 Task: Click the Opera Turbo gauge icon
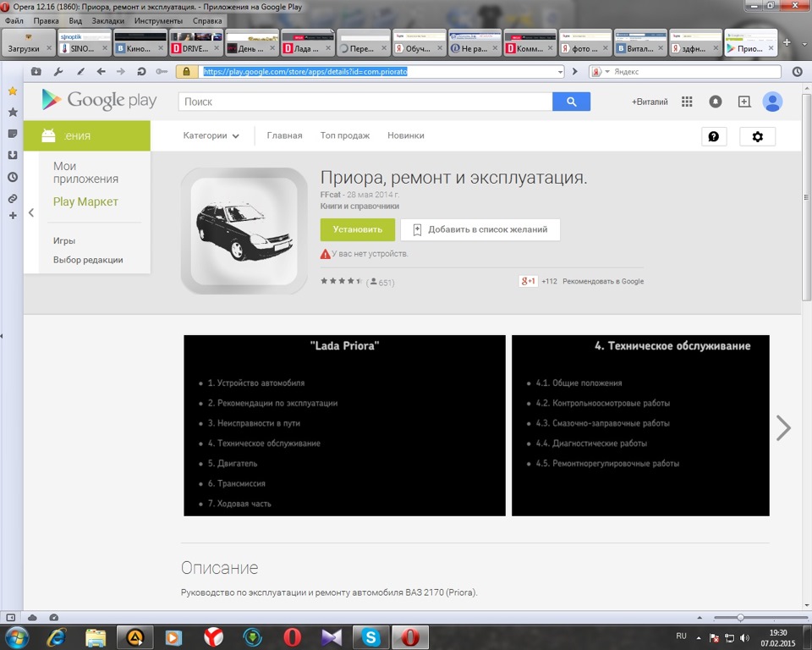(x=54, y=617)
